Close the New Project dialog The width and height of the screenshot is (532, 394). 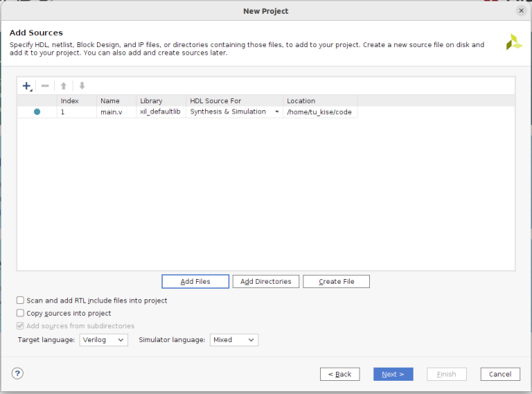(521, 10)
